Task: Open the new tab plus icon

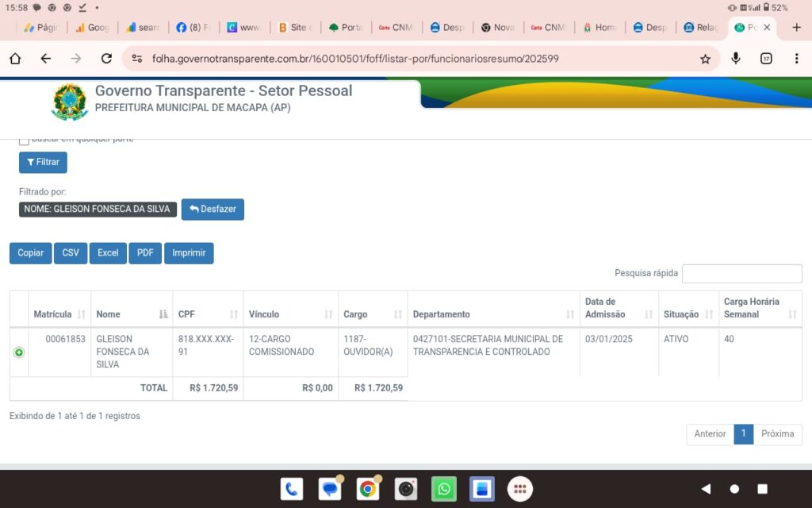Action: [x=797, y=27]
